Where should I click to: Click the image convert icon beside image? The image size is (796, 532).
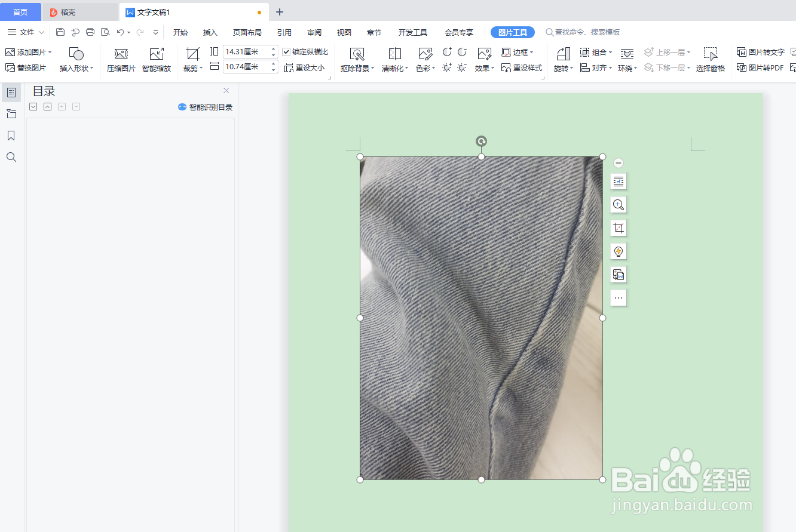point(619,275)
